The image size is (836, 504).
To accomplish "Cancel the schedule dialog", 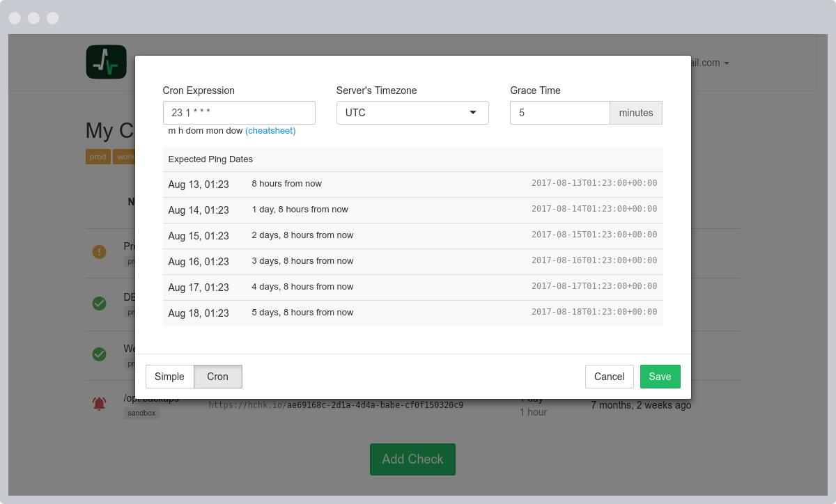I will point(609,377).
